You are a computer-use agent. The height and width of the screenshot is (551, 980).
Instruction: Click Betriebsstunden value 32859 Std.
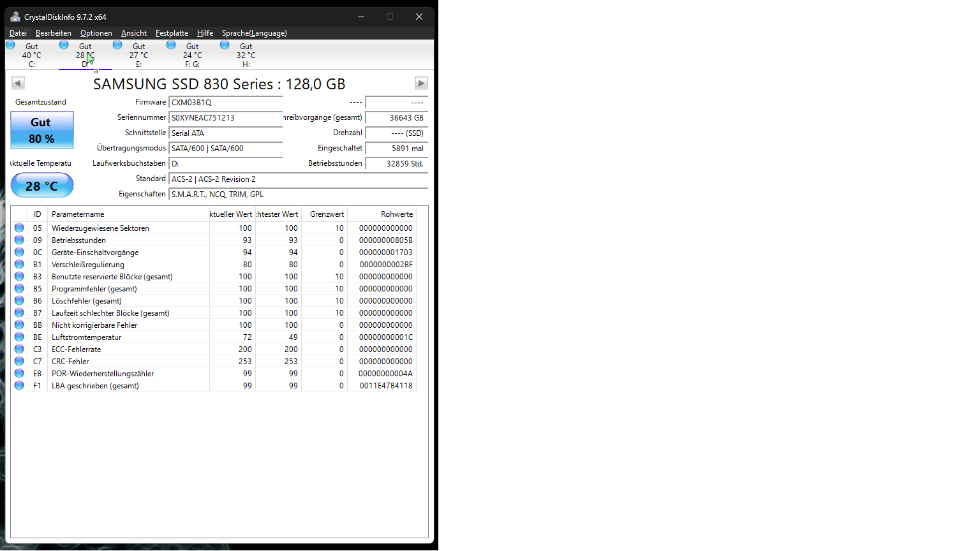coord(397,163)
